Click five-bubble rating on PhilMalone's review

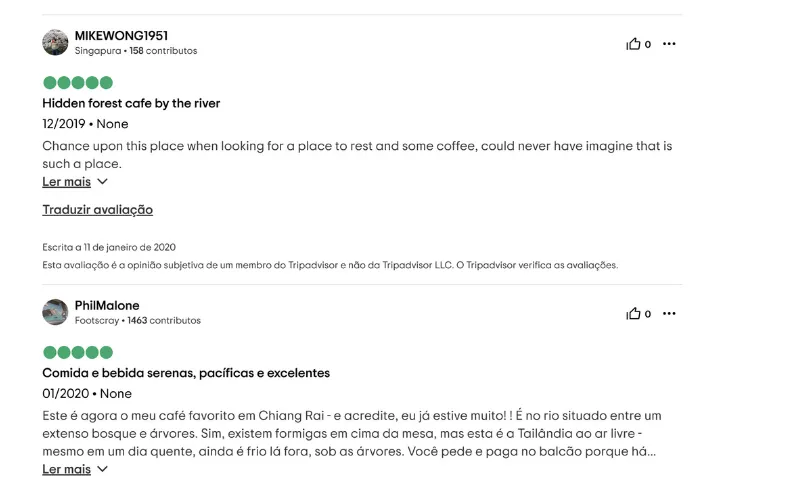click(78, 353)
